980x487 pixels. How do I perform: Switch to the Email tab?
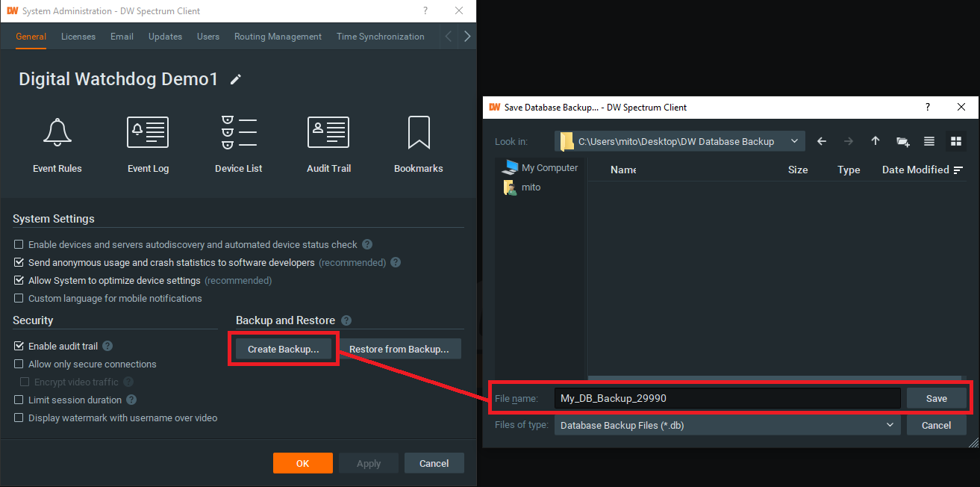click(x=122, y=37)
